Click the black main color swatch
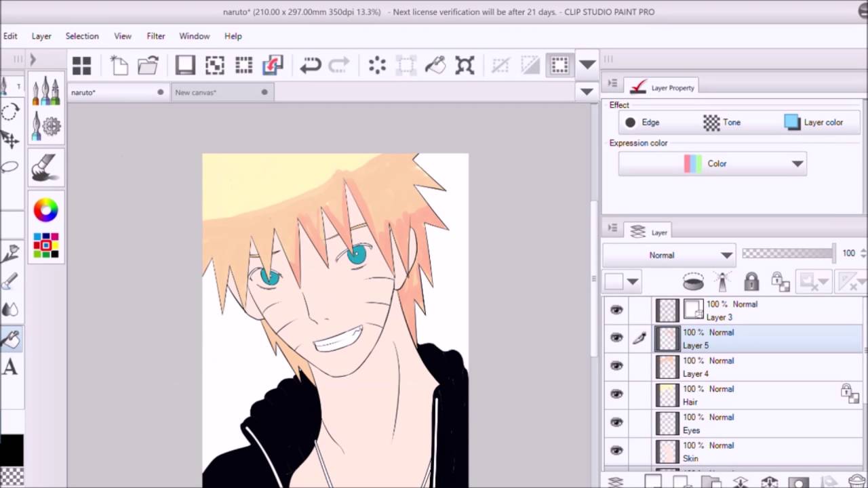The height and width of the screenshot is (488, 868). click(11, 450)
